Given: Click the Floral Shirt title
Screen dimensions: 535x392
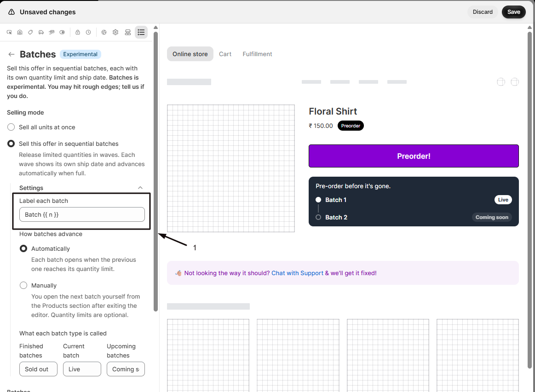Looking at the screenshot, I should [333, 111].
